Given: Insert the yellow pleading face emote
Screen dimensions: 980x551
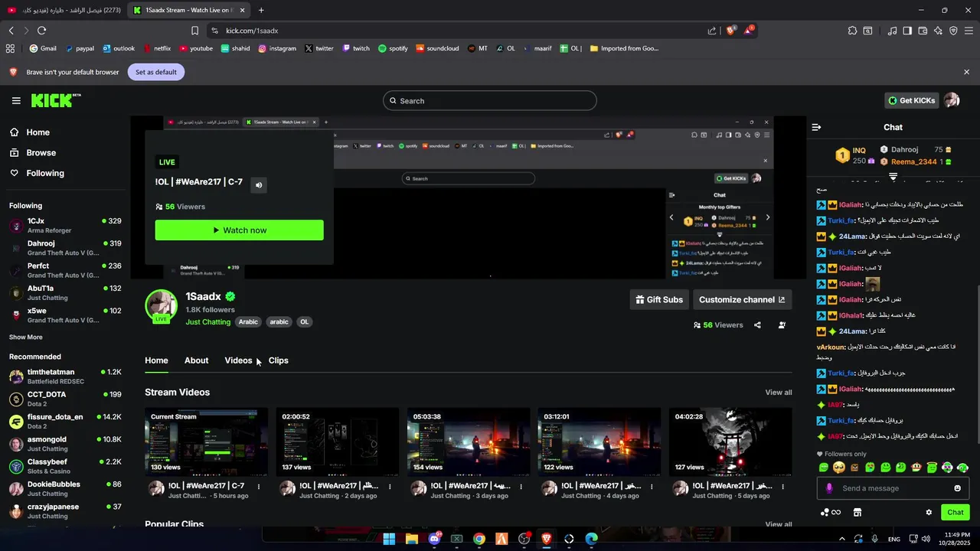Looking at the screenshot, I should coord(839,468).
